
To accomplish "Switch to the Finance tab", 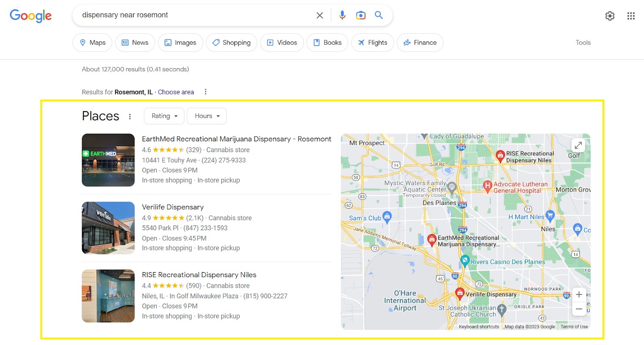I will click(x=420, y=43).
